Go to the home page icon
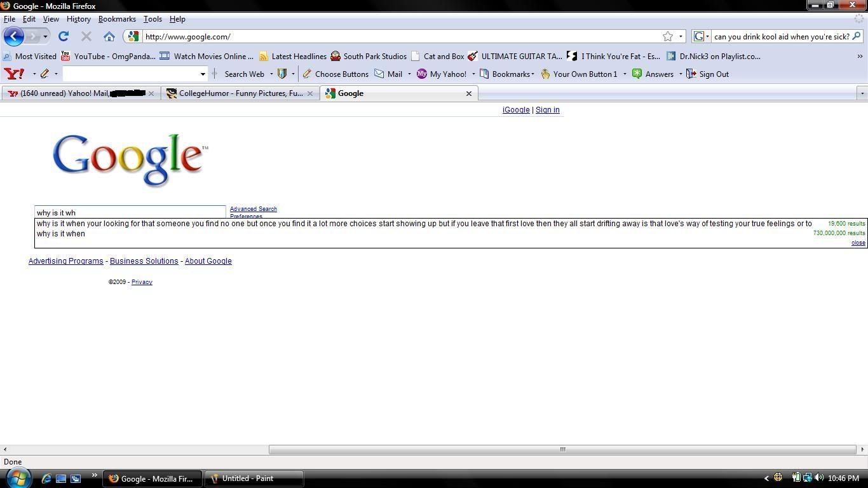 tap(109, 36)
